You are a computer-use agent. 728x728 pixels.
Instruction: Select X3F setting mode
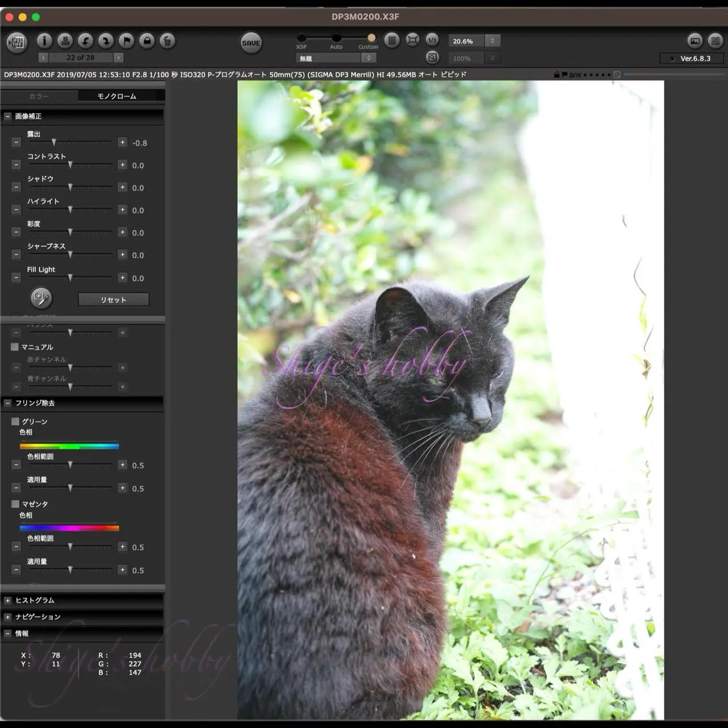click(x=301, y=38)
